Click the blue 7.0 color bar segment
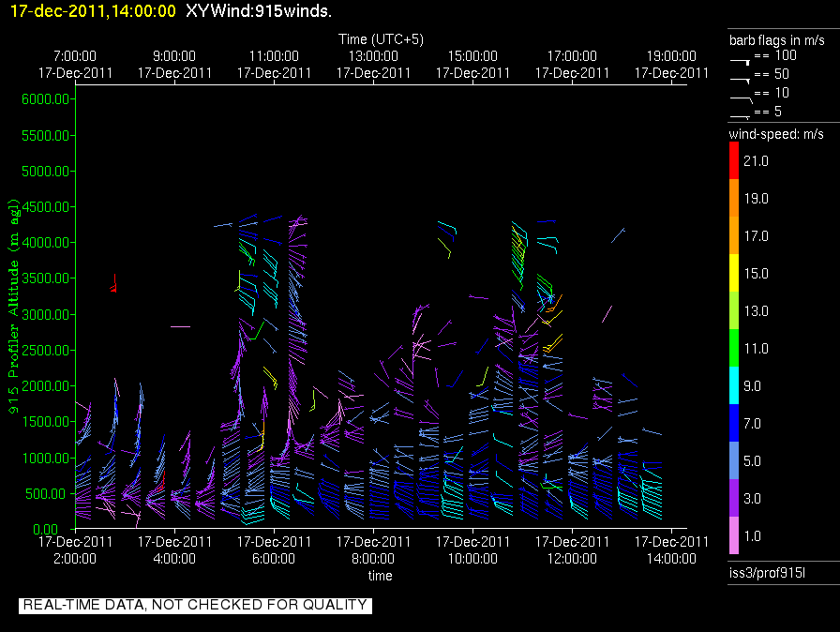Image resolution: width=840 pixels, height=632 pixels. point(734,423)
